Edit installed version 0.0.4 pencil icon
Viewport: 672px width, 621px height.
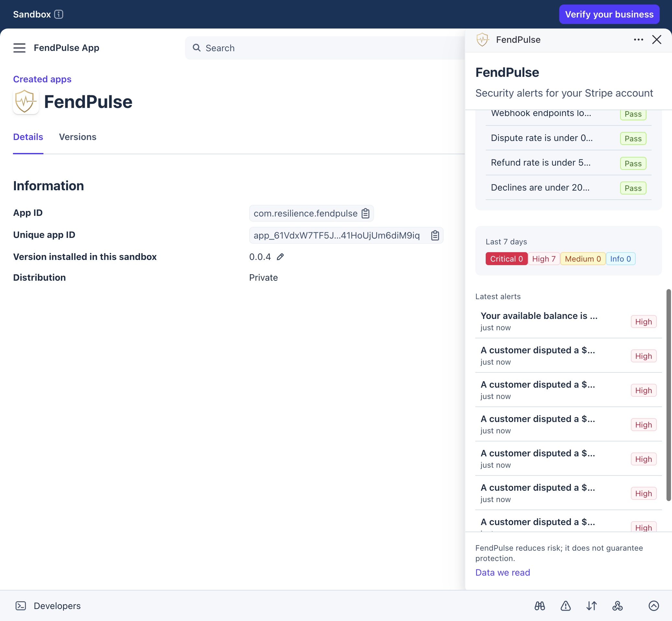pos(280,257)
